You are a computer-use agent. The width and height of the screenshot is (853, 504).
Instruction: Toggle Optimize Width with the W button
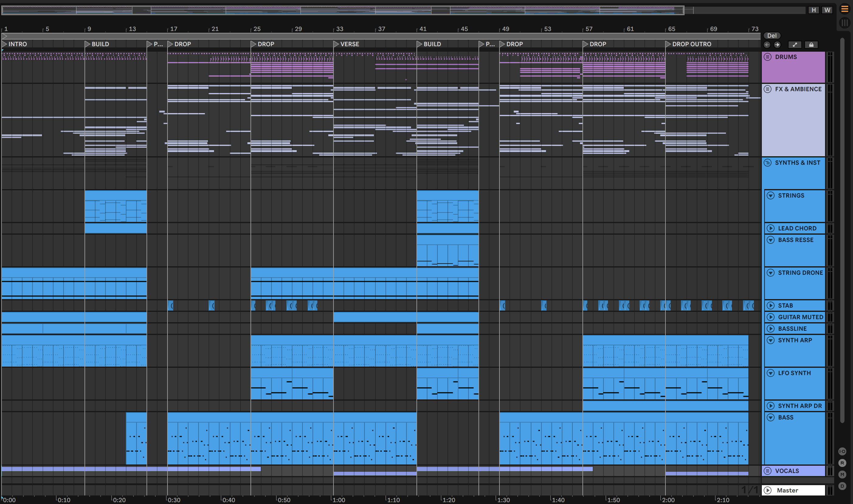(x=827, y=10)
